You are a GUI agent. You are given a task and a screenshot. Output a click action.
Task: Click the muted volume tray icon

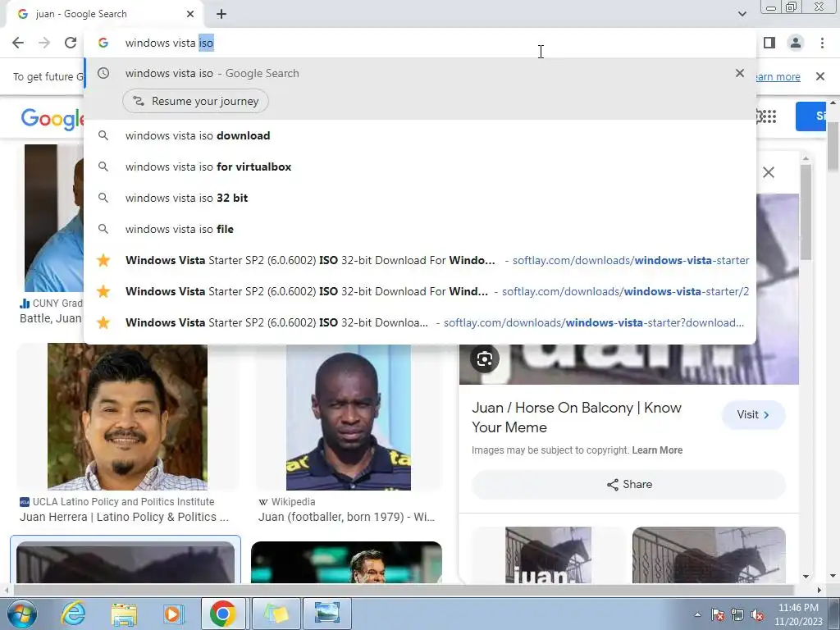(x=757, y=614)
